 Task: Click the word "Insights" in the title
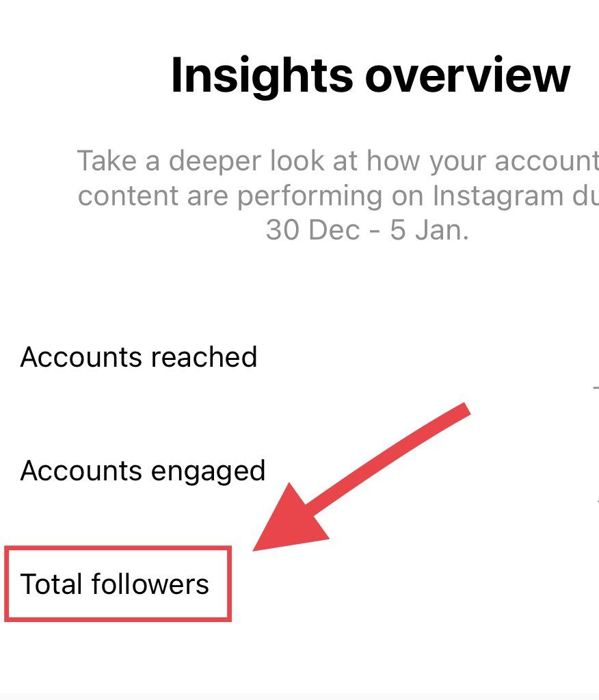coord(262,75)
